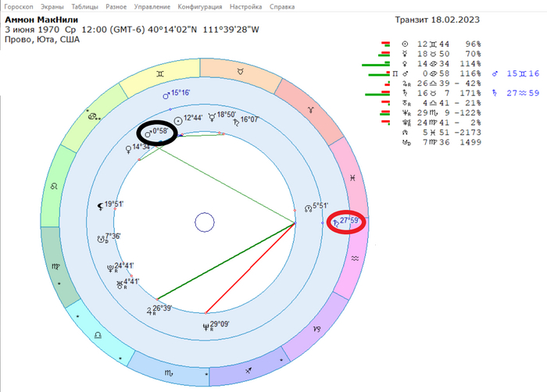Click the Libra sign symbol on zodiac ring
The height and width of the screenshot is (392, 547).
pyautogui.click(x=98, y=335)
